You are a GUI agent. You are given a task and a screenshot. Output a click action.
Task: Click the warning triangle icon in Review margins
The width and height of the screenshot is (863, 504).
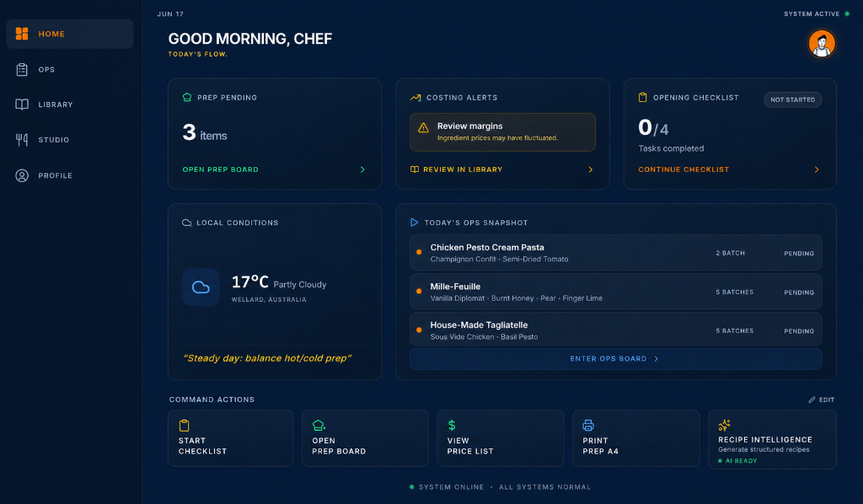click(x=423, y=127)
